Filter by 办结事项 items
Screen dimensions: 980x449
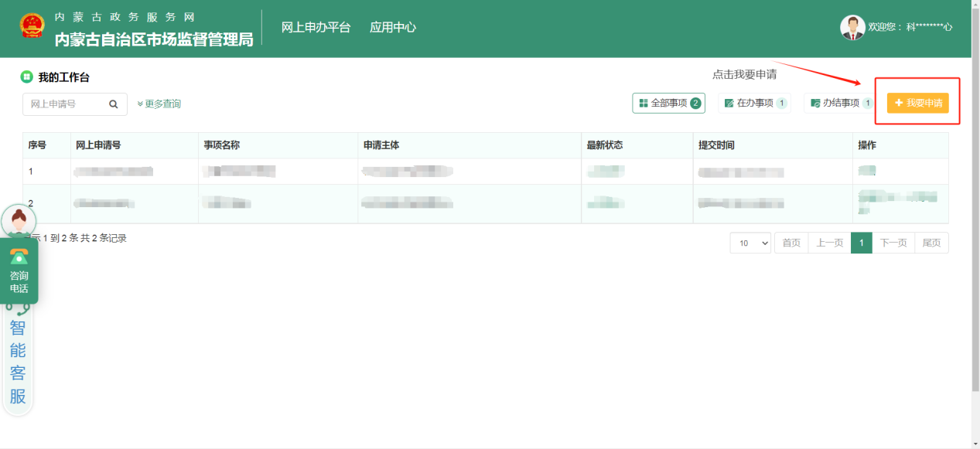click(839, 104)
